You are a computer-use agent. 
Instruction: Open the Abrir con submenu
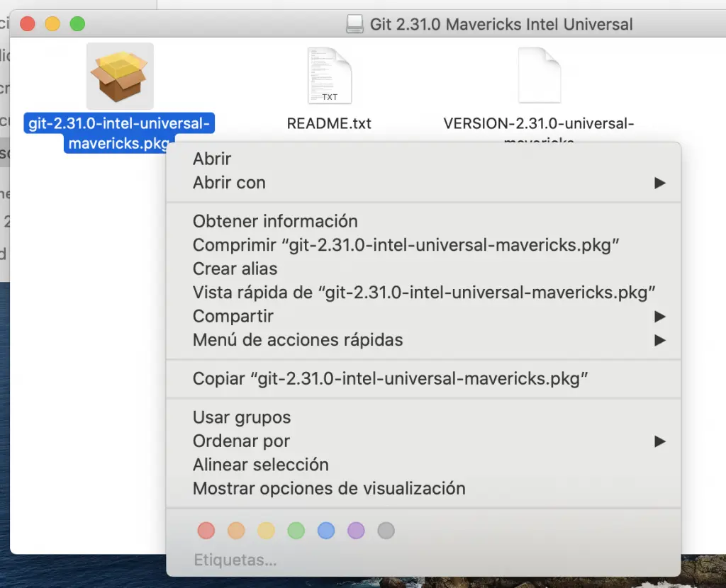(x=423, y=183)
